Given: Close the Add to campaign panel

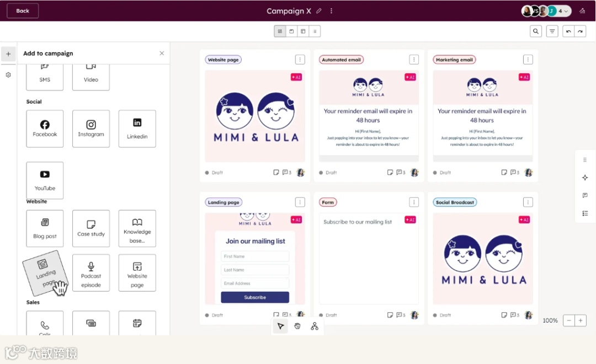Looking at the screenshot, I should (x=162, y=53).
